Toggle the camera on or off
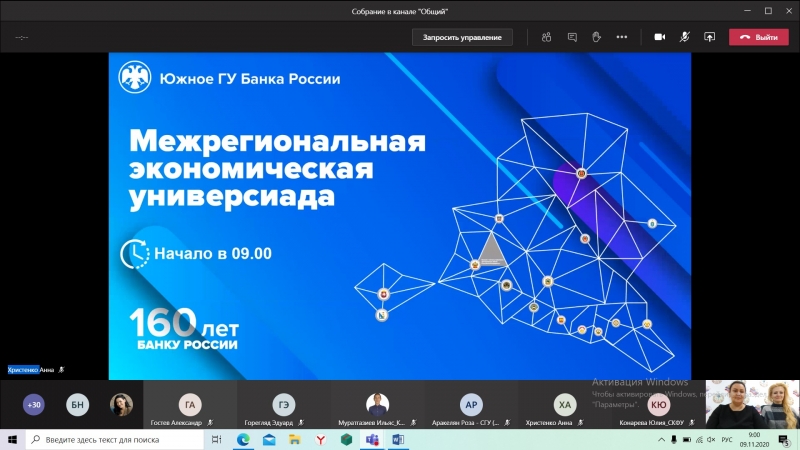 660,37
